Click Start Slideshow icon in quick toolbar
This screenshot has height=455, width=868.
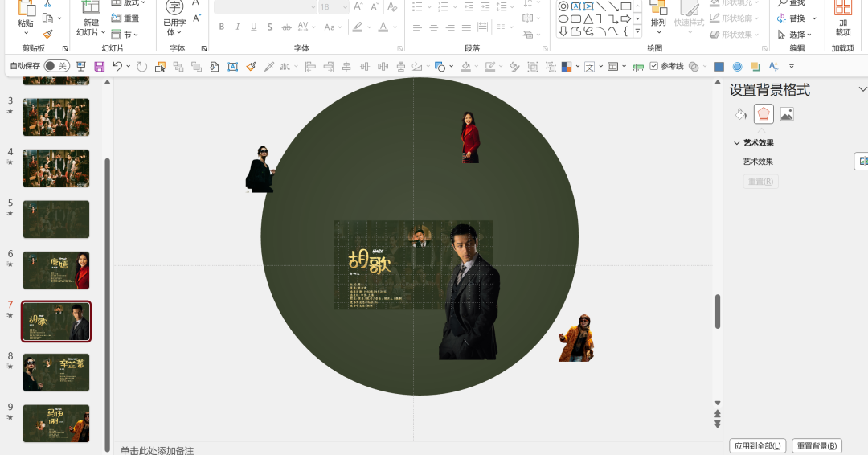81,67
